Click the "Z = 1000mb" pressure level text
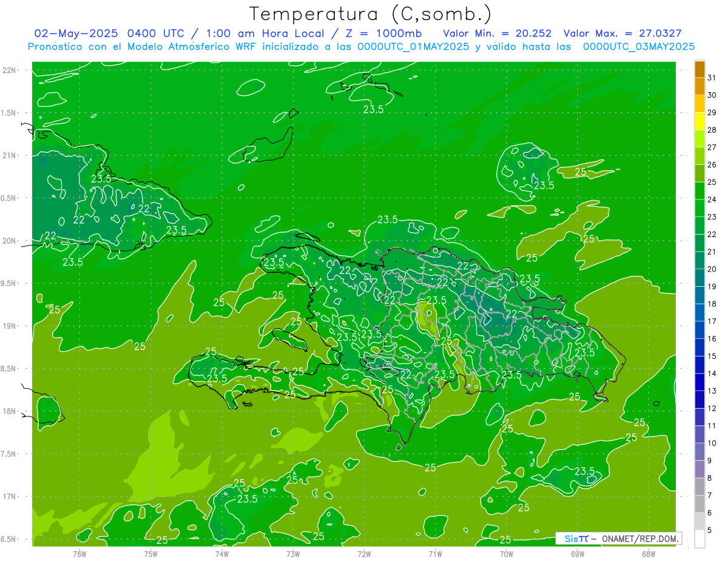728x562 pixels. coord(383,33)
